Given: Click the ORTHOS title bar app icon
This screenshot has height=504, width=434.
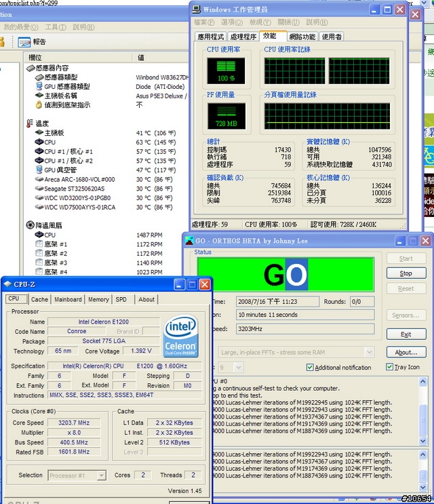Looking at the screenshot, I should click(189, 240).
